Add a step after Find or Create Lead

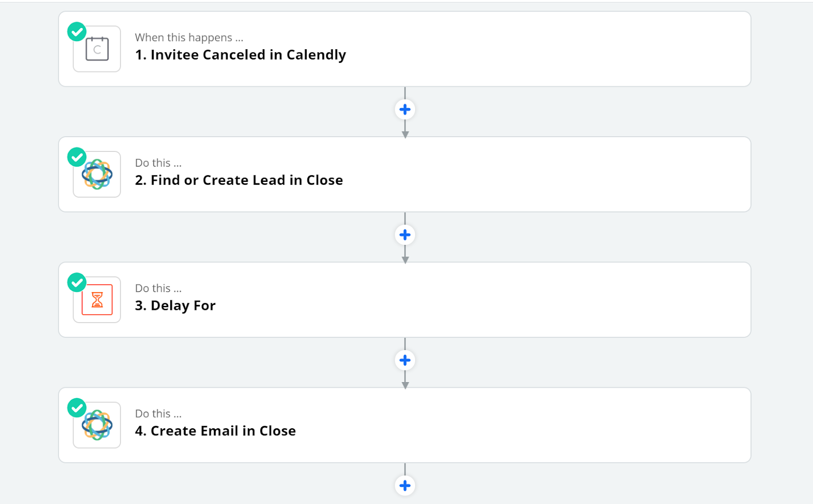405,235
